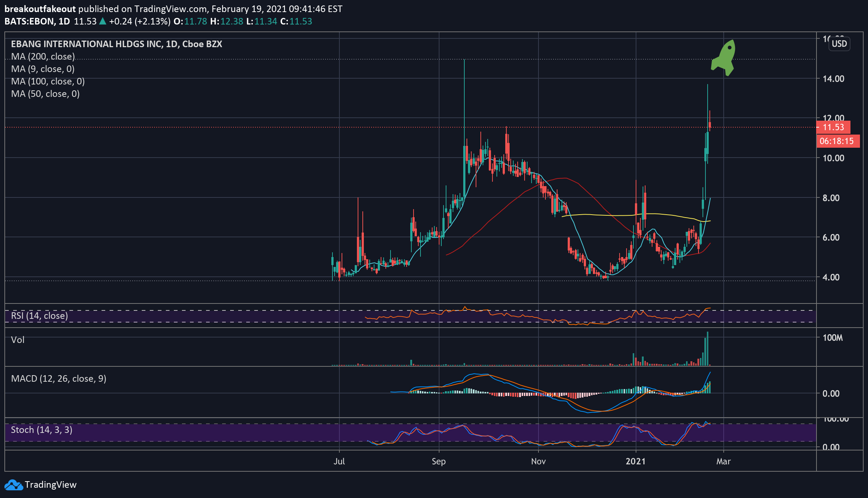Click the USD currency label

(x=839, y=44)
